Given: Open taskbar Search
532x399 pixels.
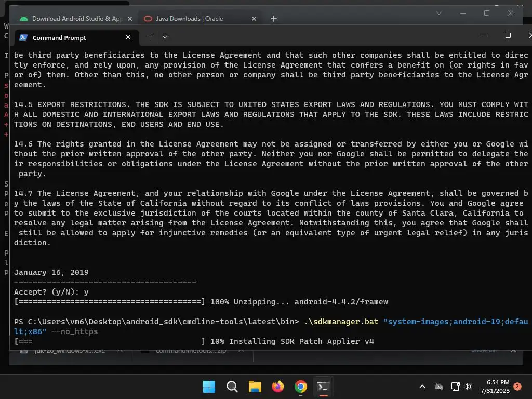Looking at the screenshot, I should coord(232,387).
